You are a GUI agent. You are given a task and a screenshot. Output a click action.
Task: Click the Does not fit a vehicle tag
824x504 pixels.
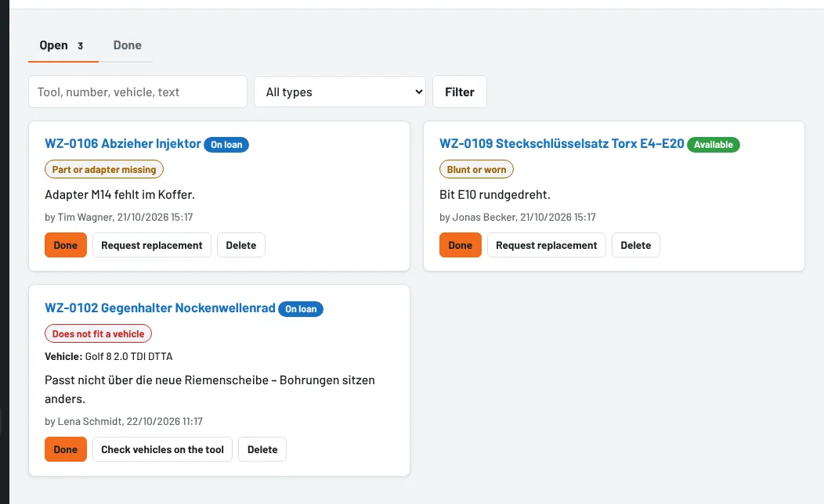(98, 333)
